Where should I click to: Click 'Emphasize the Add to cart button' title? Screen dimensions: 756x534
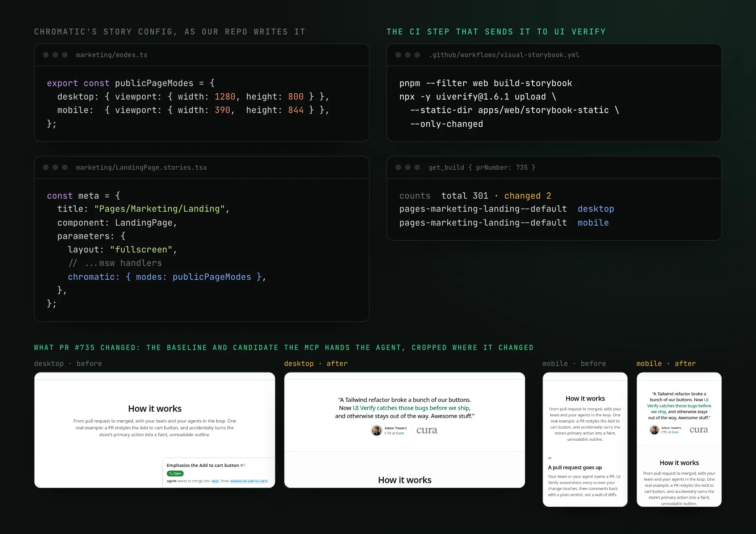pos(203,465)
